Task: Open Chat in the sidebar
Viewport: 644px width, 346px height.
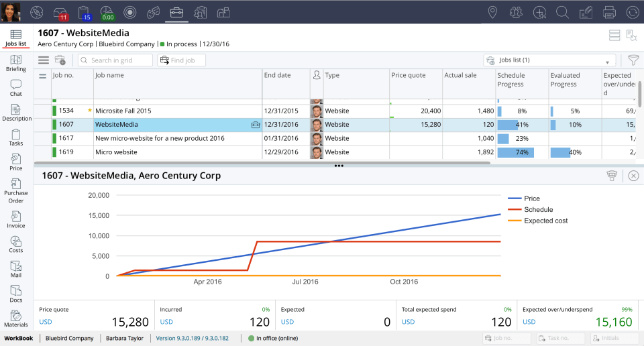Action: pos(15,88)
